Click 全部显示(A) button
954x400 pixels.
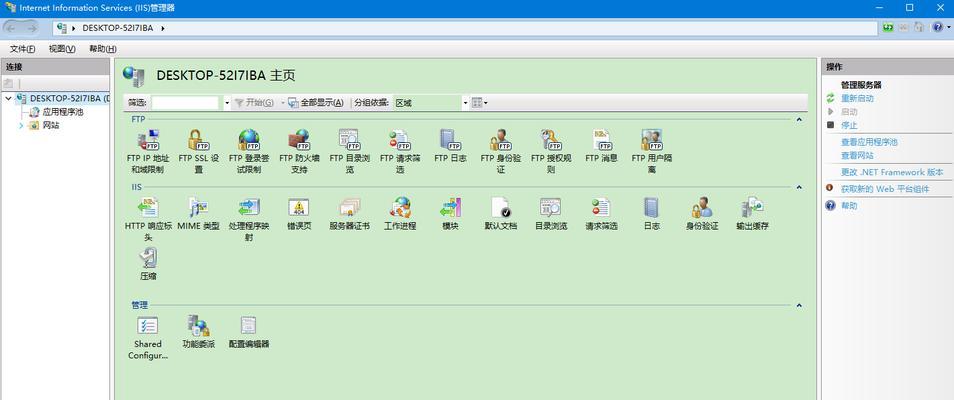[x=316, y=103]
